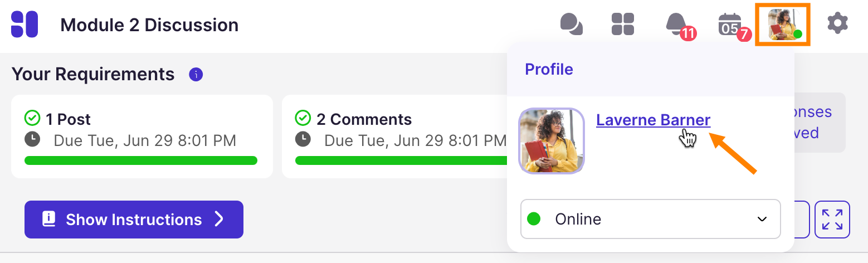Click the 1 Post due date clock icon

coord(32,139)
